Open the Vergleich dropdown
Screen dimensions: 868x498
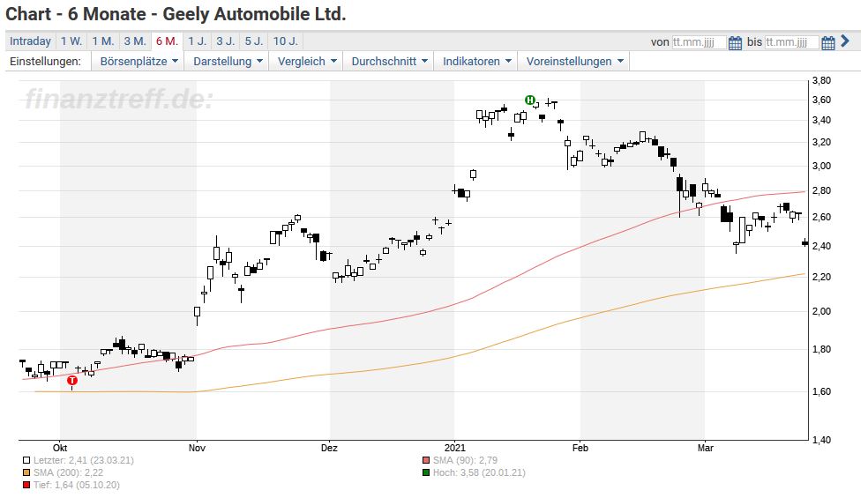[306, 62]
